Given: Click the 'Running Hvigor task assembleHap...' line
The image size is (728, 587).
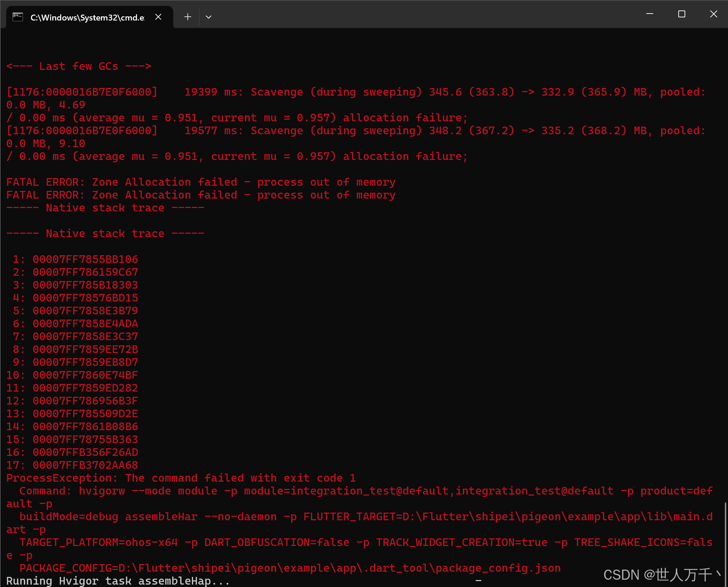Looking at the screenshot, I should click(118, 581).
